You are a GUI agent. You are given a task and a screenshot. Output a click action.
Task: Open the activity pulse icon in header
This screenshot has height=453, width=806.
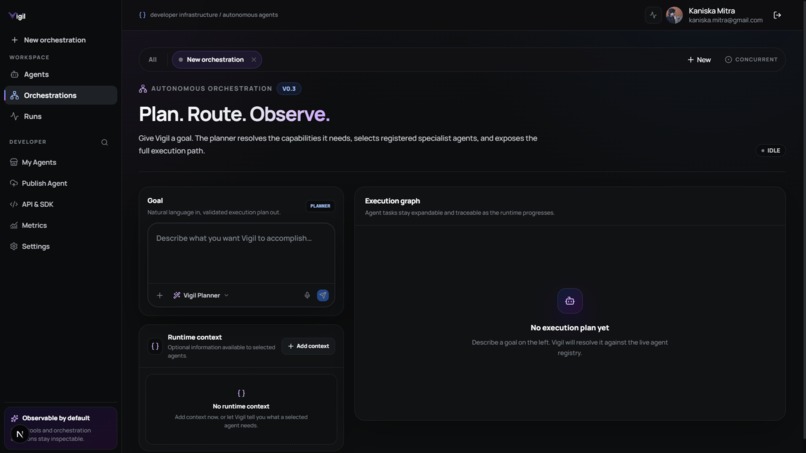pos(653,15)
